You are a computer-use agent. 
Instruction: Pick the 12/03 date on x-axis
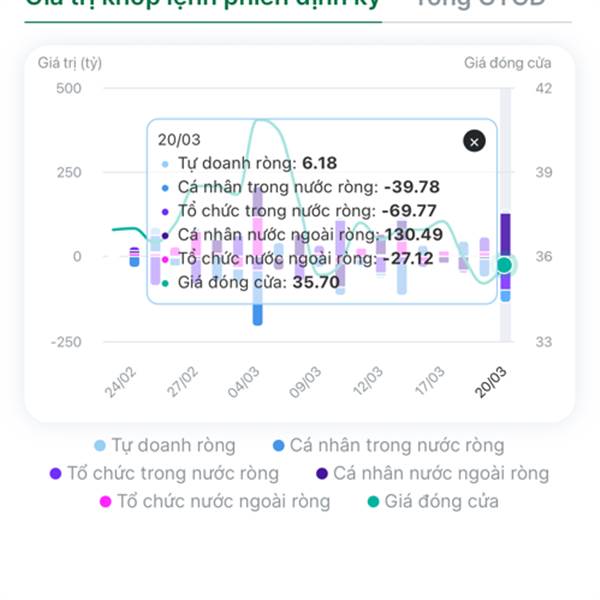[368, 382]
